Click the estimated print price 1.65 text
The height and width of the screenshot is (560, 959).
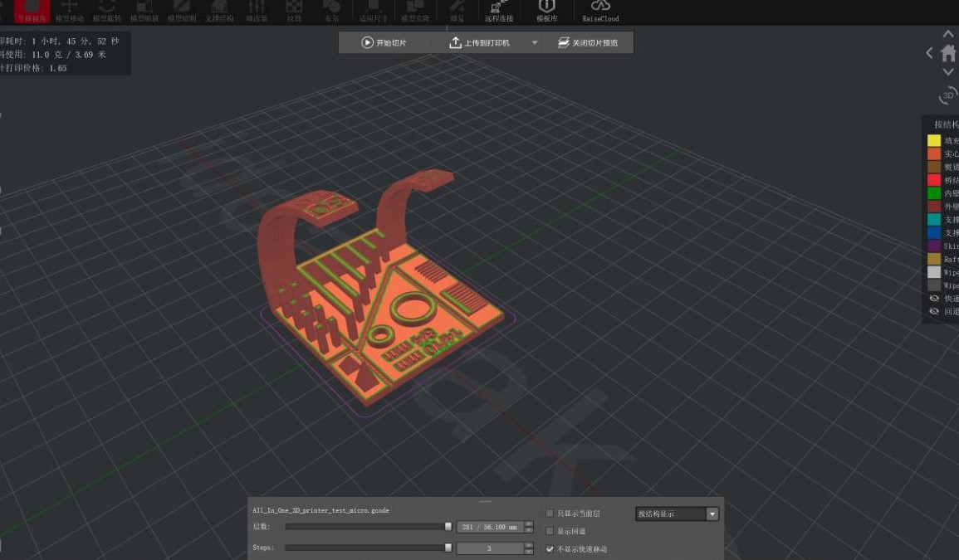point(33,68)
